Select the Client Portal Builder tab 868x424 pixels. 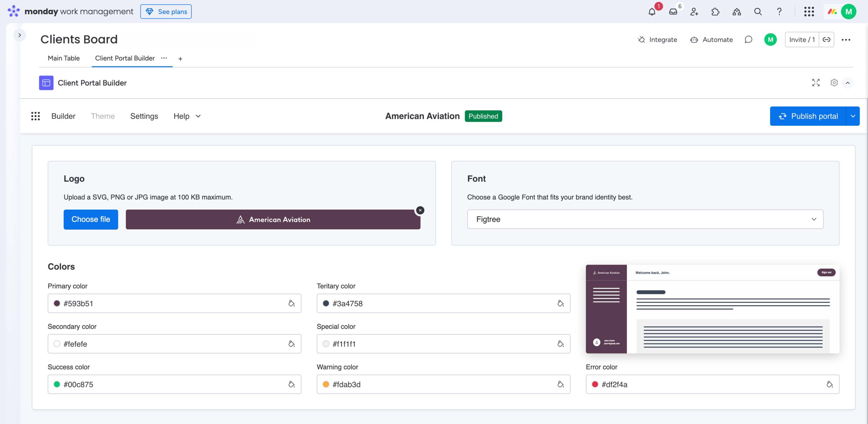tap(125, 58)
